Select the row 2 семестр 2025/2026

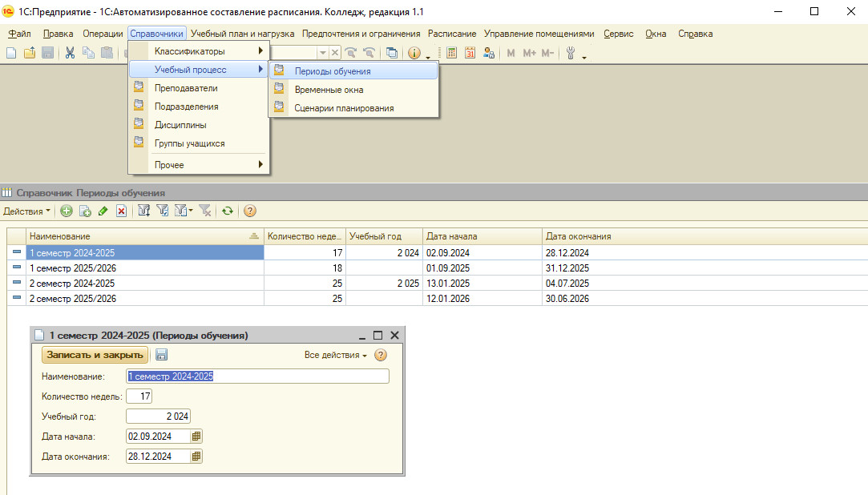click(x=438, y=299)
